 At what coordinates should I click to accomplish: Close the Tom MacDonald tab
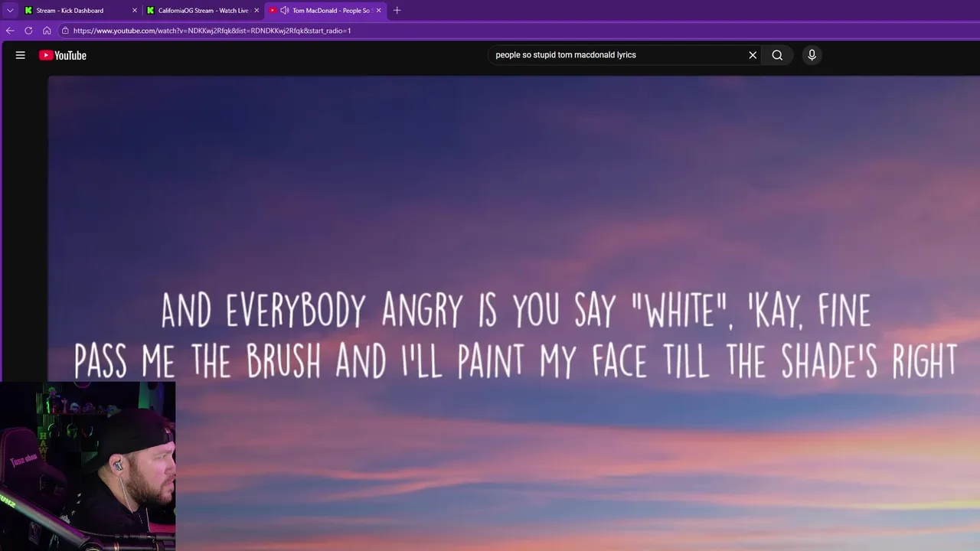pyautogui.click(x=378, y=11)
